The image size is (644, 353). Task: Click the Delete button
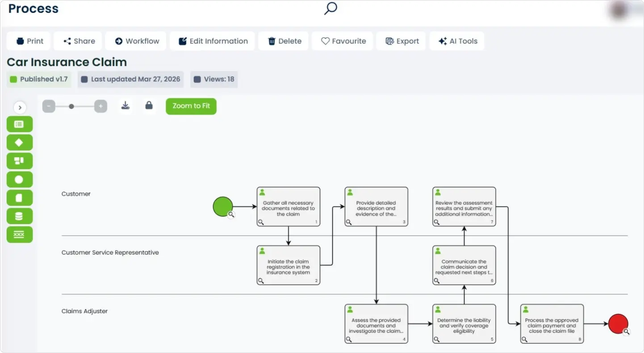tap(284, 41)
